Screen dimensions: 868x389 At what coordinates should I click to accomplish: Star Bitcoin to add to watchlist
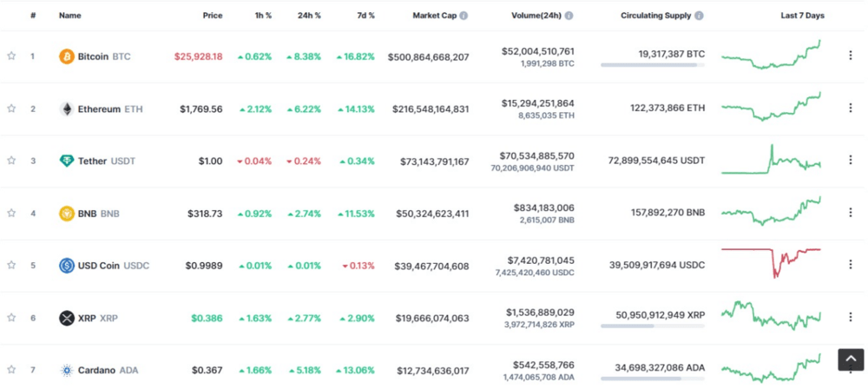pos(11,56)
